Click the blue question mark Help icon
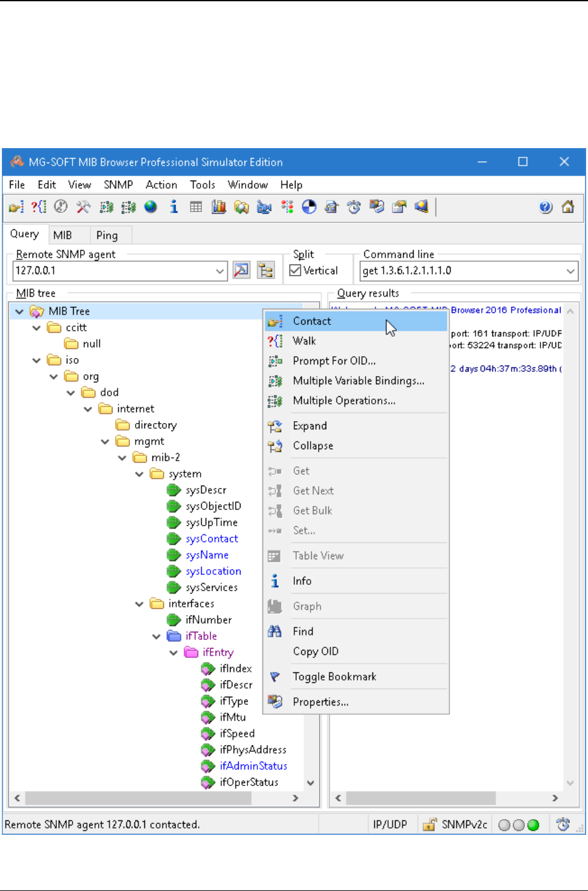 click(x=546, y=207)
